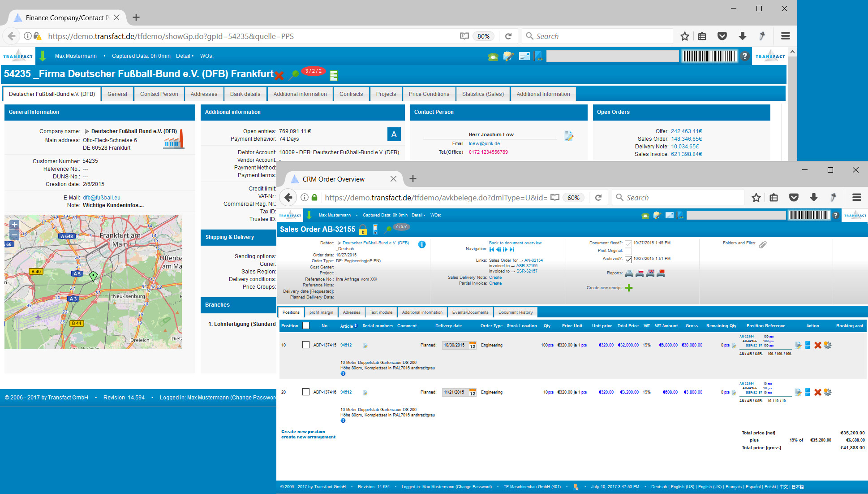
Task: Edit contact person Joachim Löw via the document icon
Action: click(569, 136)
